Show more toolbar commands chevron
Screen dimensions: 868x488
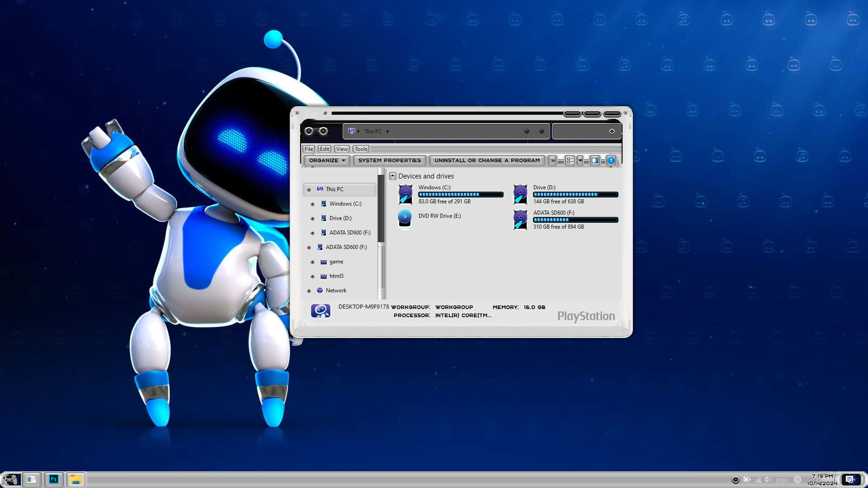[x=552, y=160]
